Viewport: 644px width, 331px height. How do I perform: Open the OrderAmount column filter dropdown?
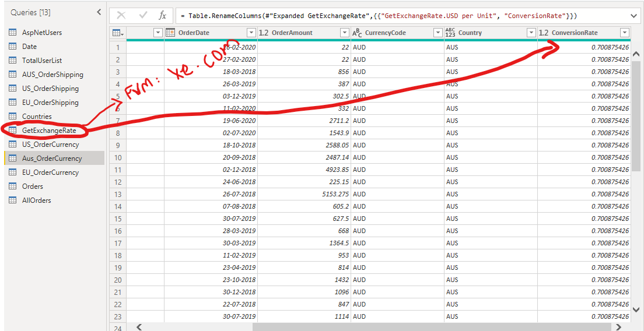coord(345,33)
